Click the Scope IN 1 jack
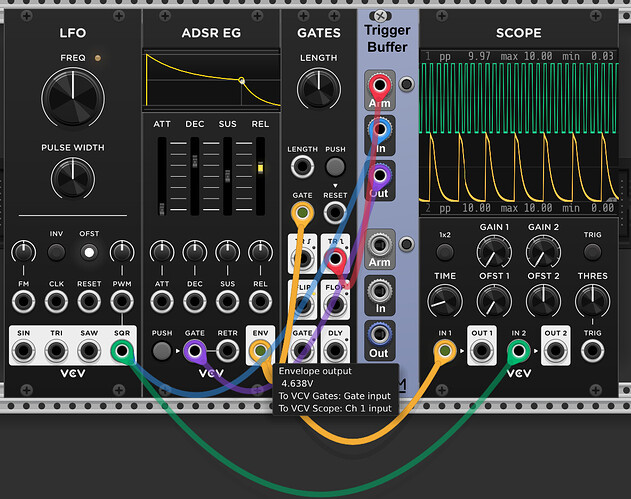The image size is (631, 499). click(445, 351)
